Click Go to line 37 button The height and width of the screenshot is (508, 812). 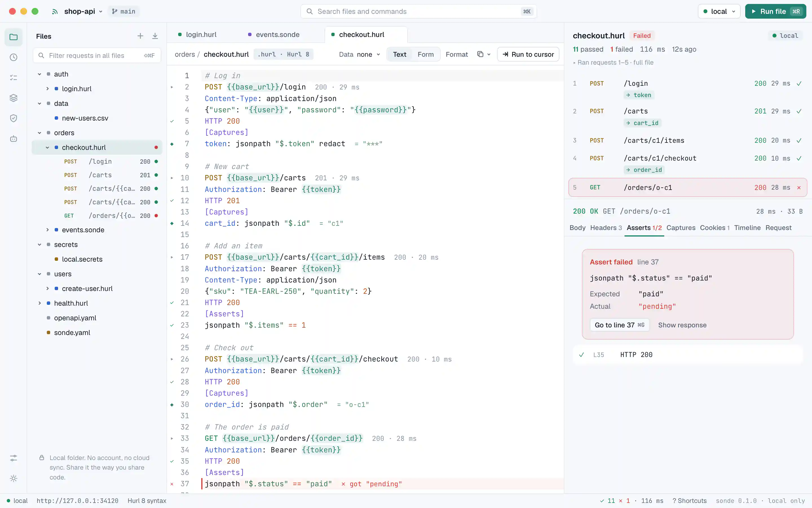point(619,325)
